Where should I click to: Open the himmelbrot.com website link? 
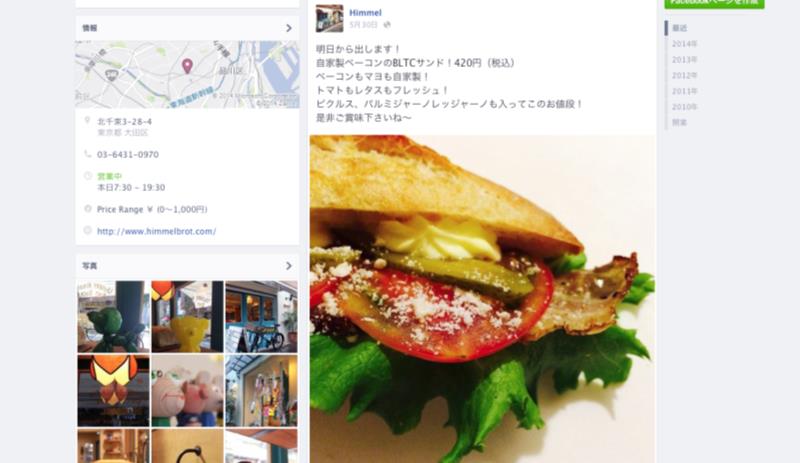(x=157, y=231)
